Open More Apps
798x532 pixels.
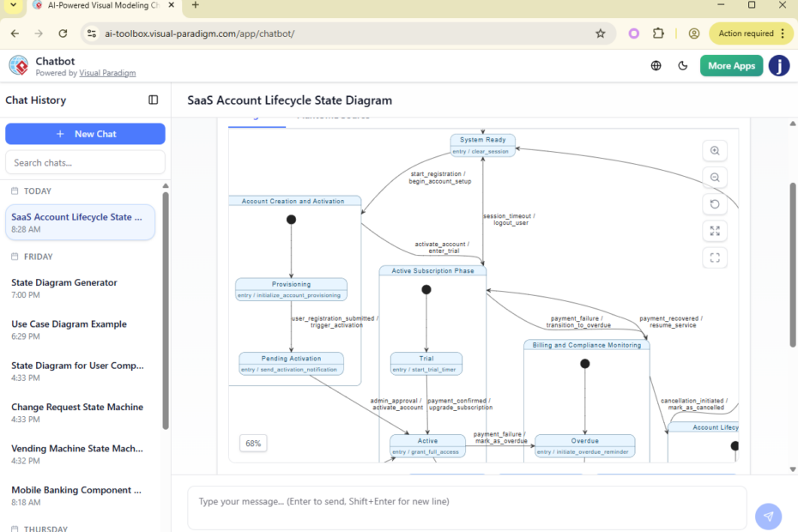pos(731,64)
